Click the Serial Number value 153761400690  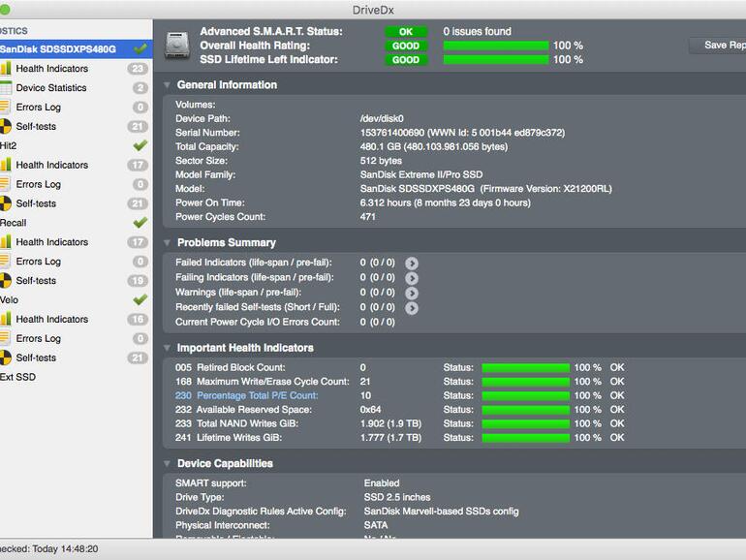pyautogui.click(x=392, y=133)
